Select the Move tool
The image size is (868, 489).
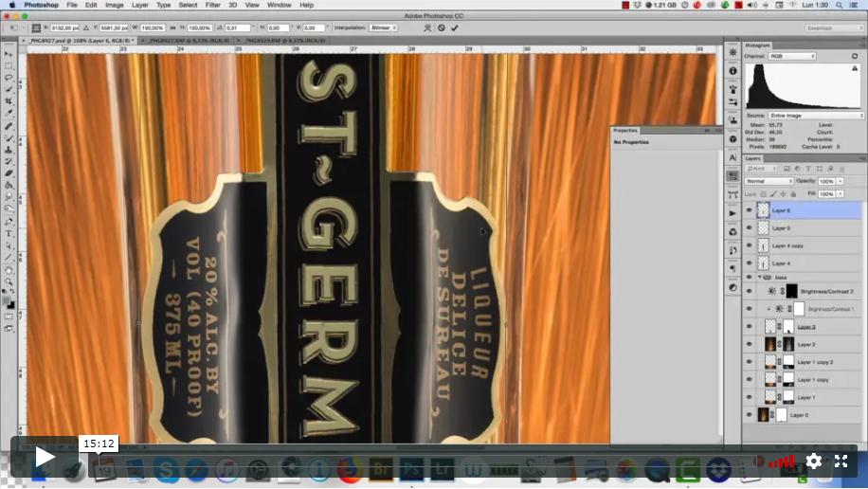pos(9,54)
